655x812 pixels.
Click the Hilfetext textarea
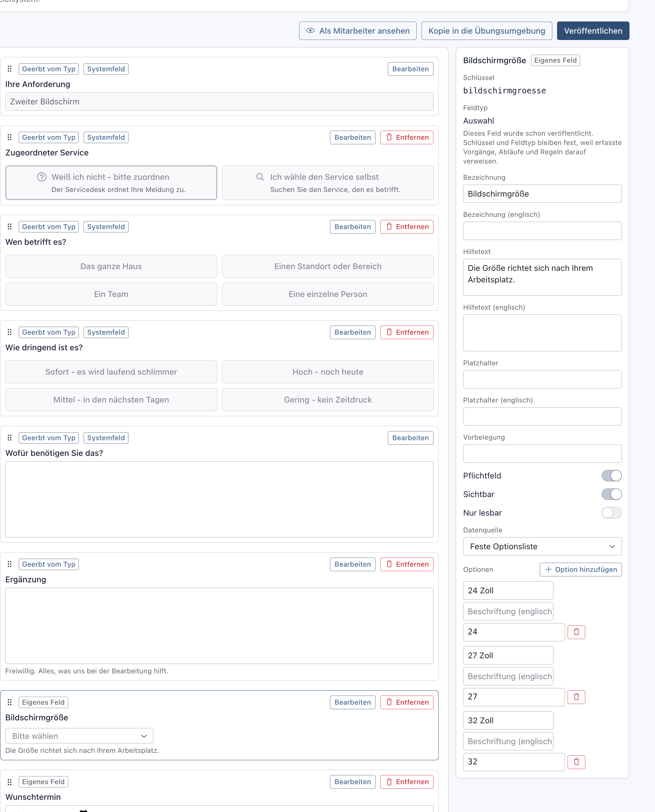tap(542, 277)
